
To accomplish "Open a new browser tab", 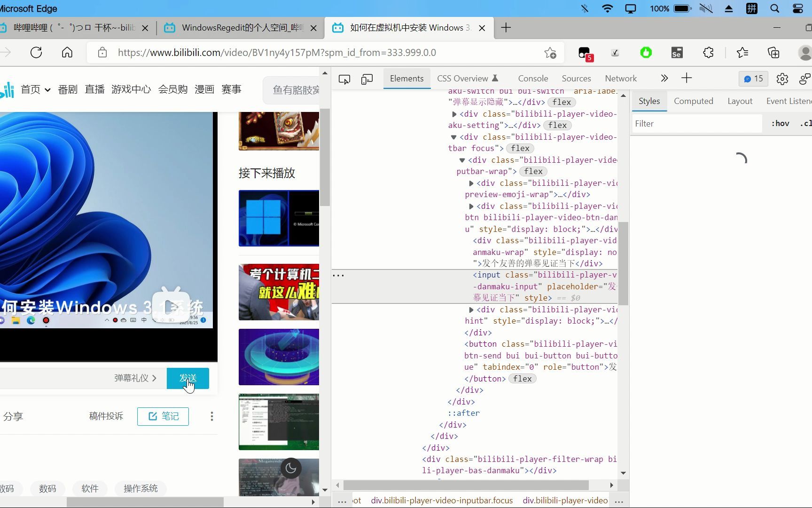I will (x=506, y=28).
